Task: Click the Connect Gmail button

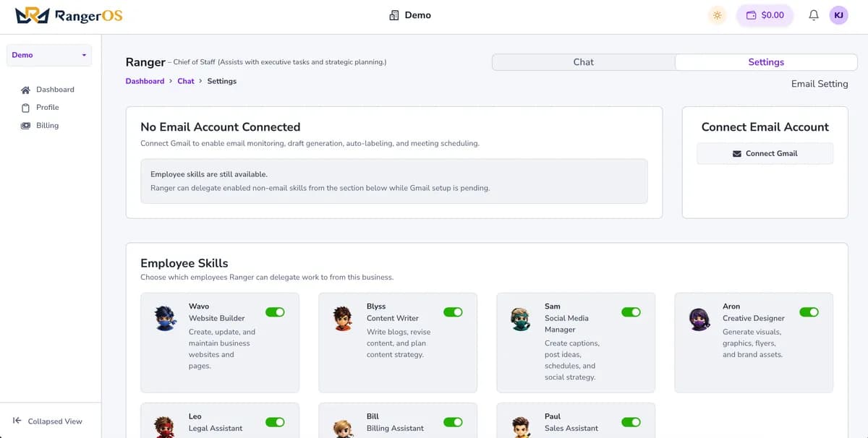Action: coord(765,153)
